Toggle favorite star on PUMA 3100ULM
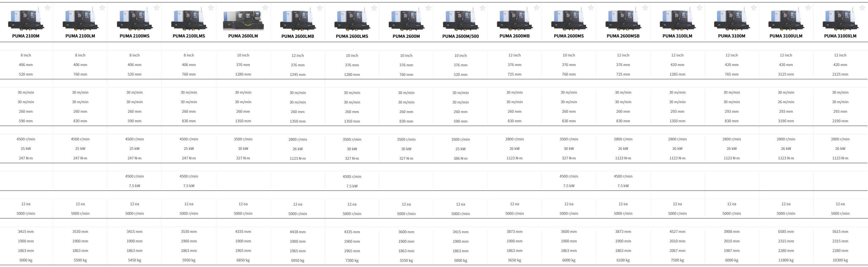The width and height of the screenshot is (868, 267). click(808, 8)
